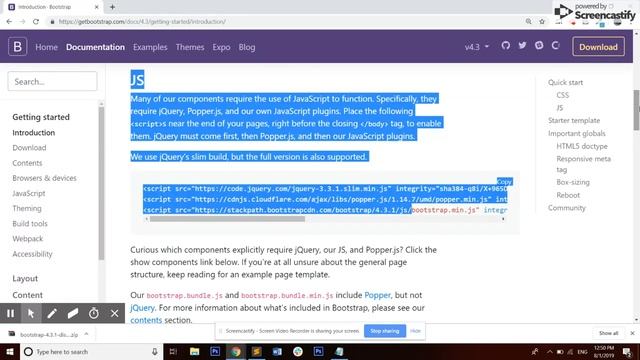Open Chrome from the taskbar

click(236, 351)
